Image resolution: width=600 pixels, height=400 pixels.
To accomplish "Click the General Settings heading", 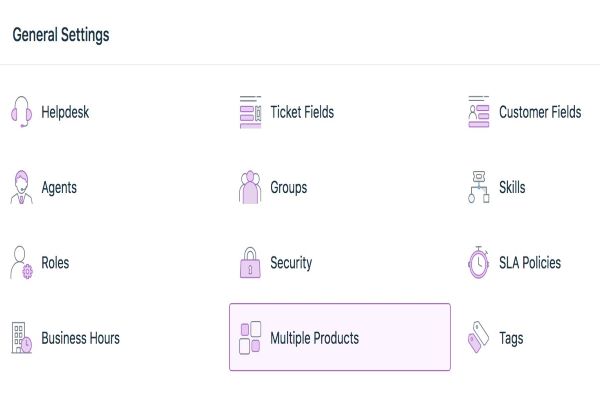I will pos(61,34).
